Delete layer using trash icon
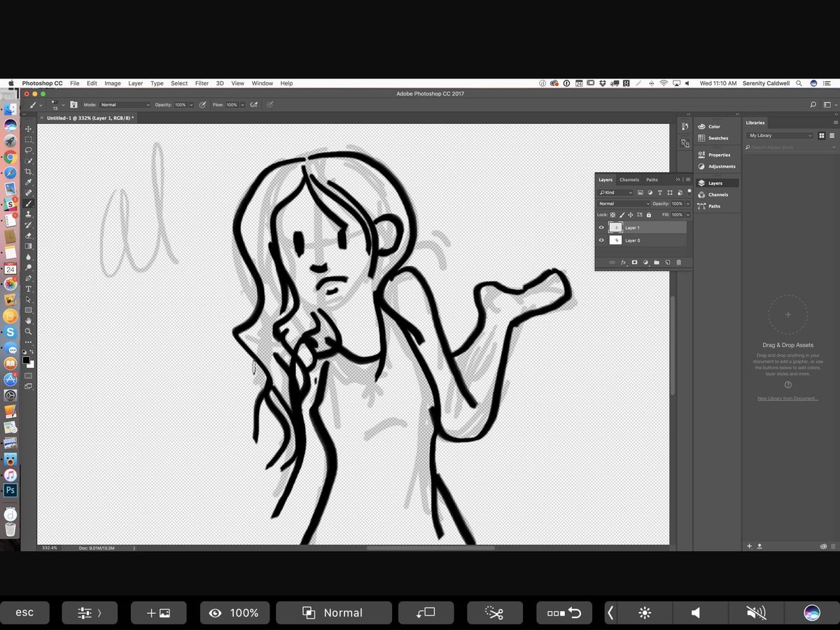This screenshot has width=840, height=630. click(679, 262)
